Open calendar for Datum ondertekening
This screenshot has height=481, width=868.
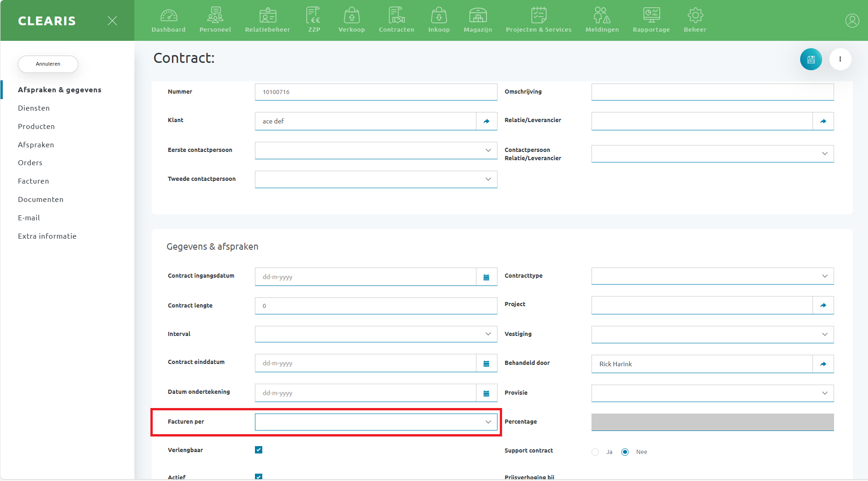[x=487, y=393]
